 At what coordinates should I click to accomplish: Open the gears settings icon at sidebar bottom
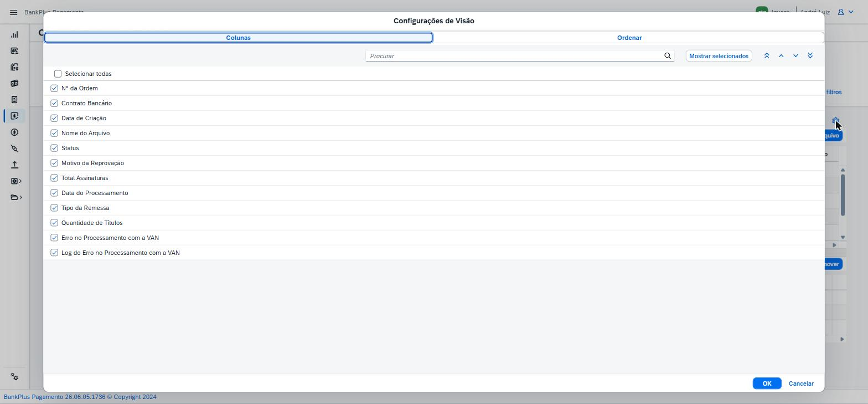coord(14,377)
